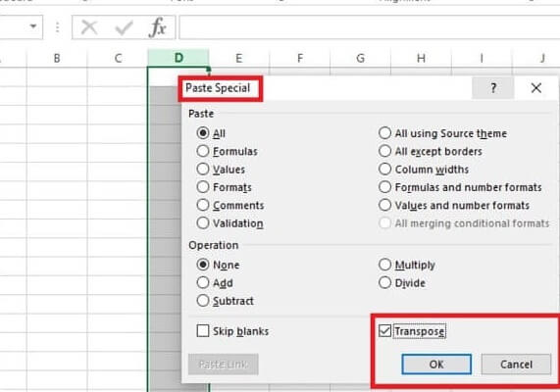Choose Formulas paste option
Screen dimensions: 560x392
(203, 151)
